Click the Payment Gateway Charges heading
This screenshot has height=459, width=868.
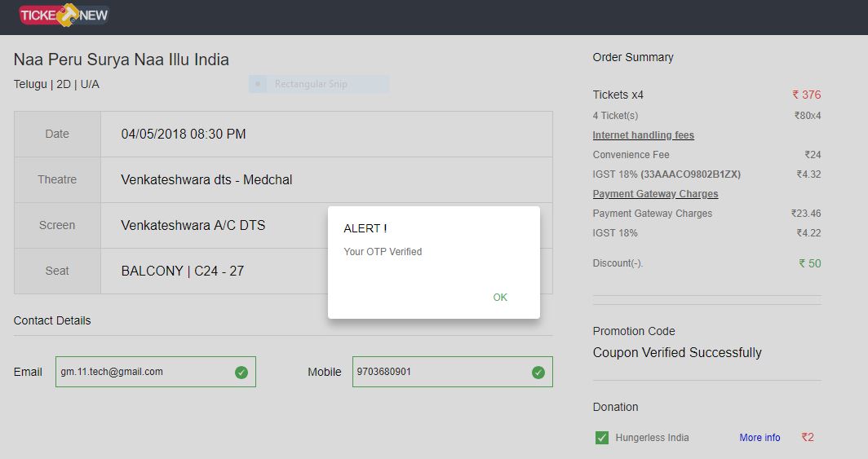coord(655,194)
